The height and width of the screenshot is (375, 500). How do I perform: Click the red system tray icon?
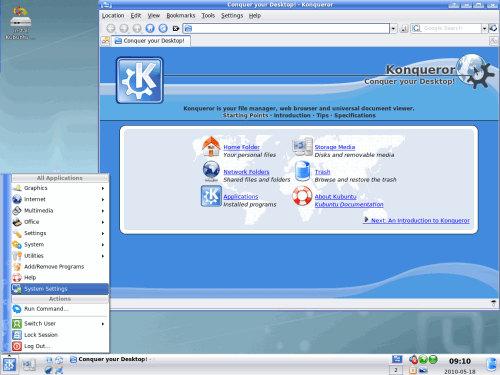tap(413, 359)
